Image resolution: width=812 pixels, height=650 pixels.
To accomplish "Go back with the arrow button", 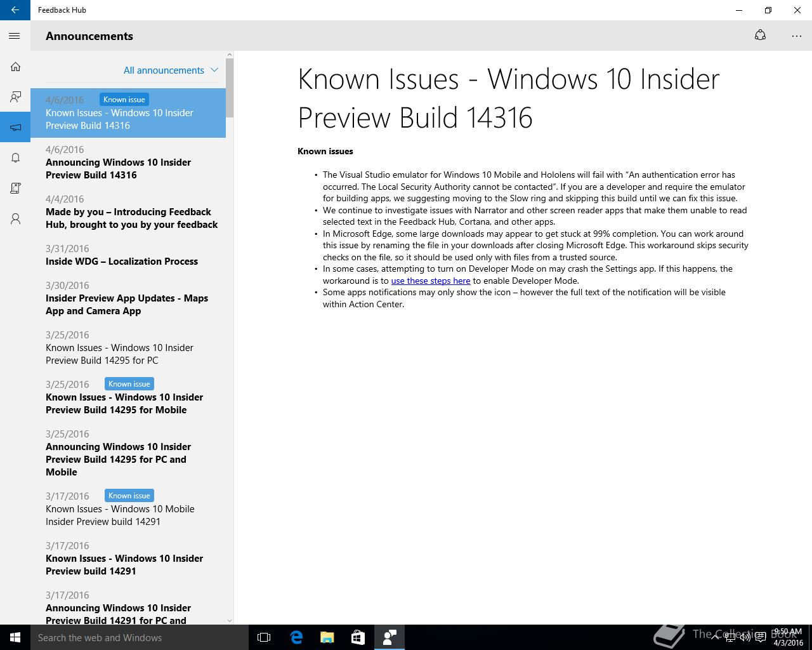I will [x=15, y=10].
